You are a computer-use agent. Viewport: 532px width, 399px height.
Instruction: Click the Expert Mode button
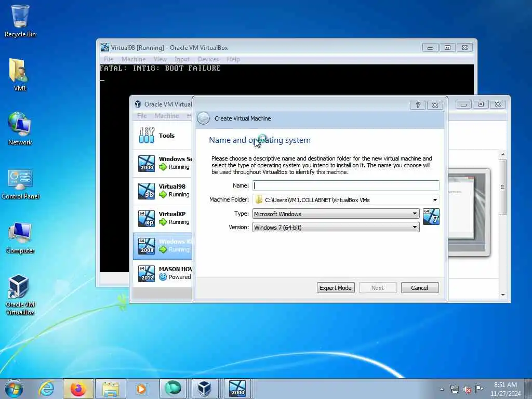point(336,288)
